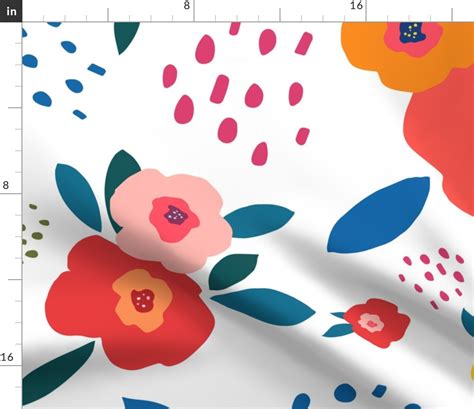The height and width of the screenshot is (409, 474).
Task: Click the large red flower with orange center
Action: point(130,302)
